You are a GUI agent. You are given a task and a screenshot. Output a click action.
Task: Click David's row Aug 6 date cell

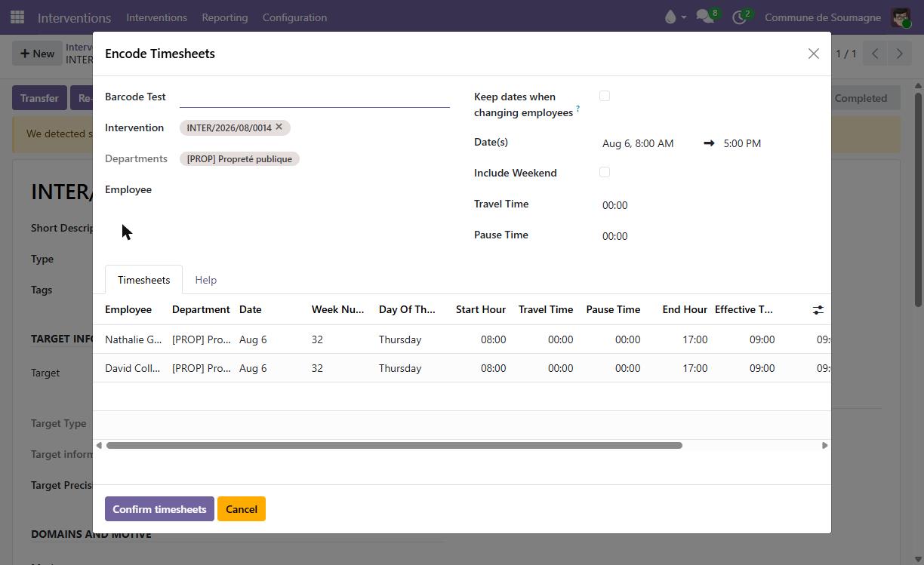(x=253, y=368)
